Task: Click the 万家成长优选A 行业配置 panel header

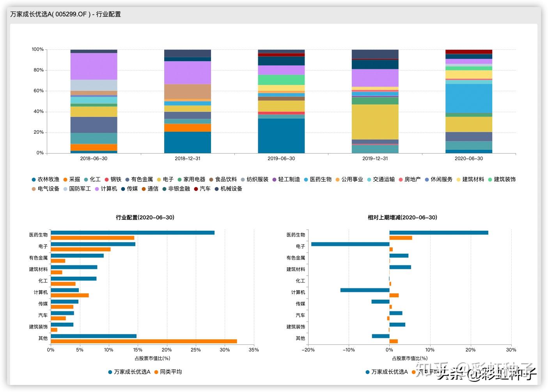Action: (x=66, y=14)
